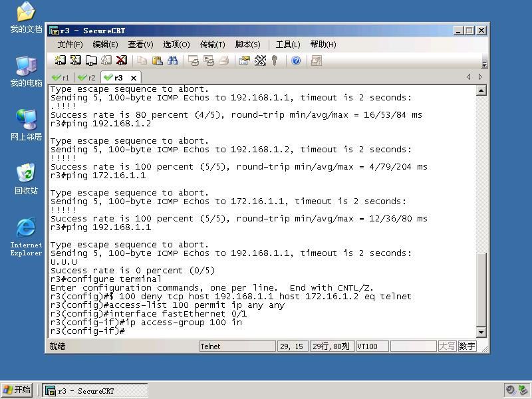Click the Disconnect icon with red X

pos(122,61)
